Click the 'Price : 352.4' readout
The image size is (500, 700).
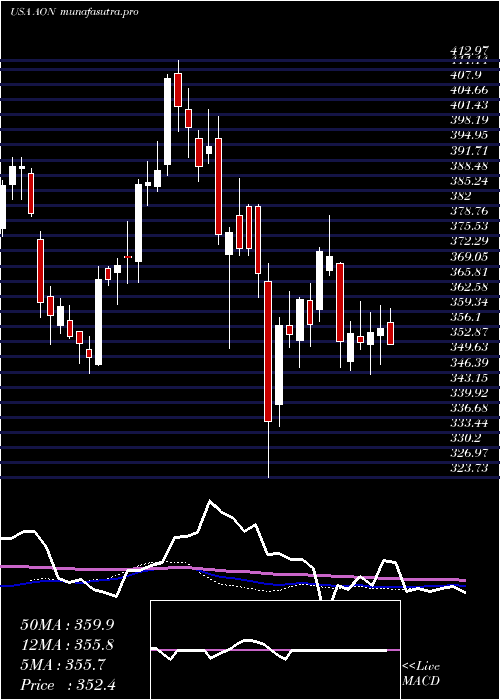coord(68,685)
